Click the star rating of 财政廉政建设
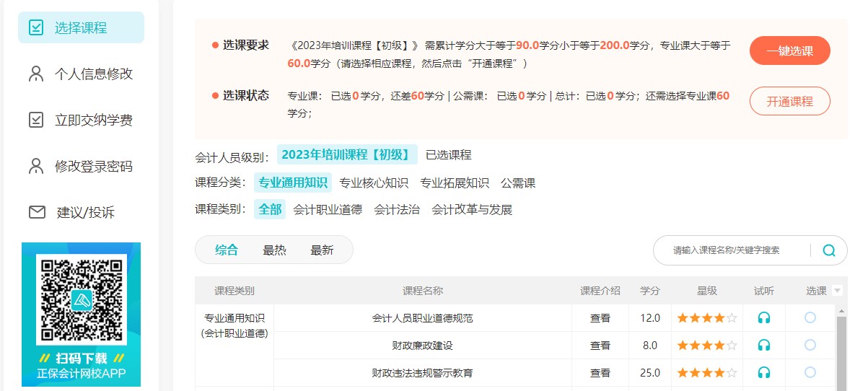 (707, 346)
